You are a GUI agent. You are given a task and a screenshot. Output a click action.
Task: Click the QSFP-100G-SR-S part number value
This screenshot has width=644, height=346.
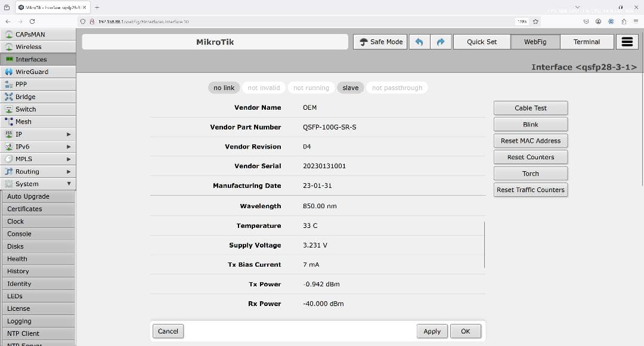329,128
